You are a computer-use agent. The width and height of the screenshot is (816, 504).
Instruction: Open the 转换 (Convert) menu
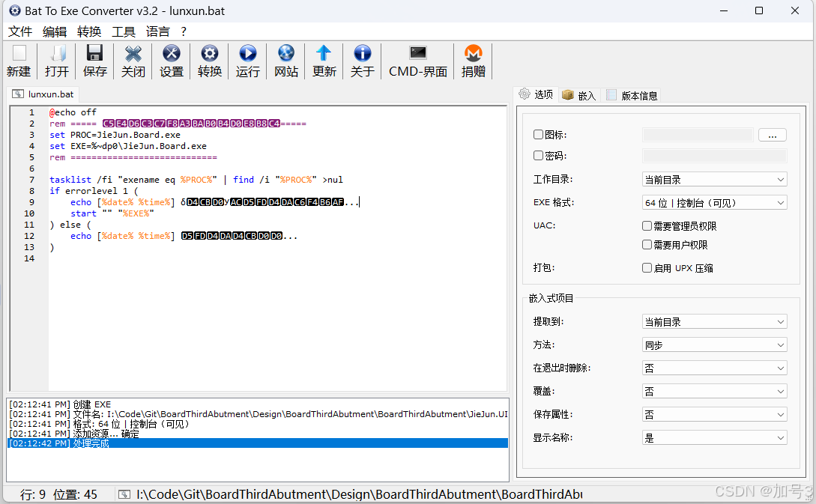click(x=89, y=31)
